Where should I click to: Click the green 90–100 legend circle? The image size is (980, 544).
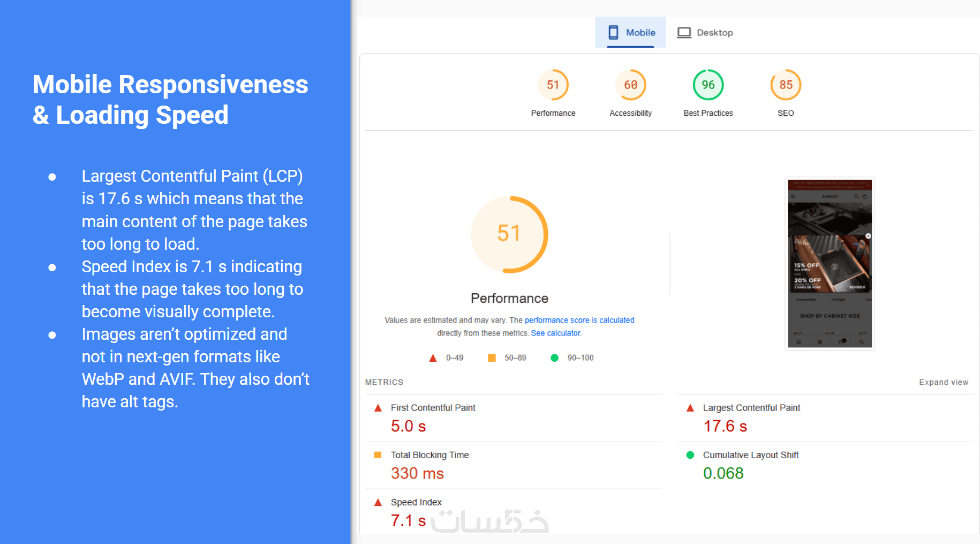(x=554, y=357)
